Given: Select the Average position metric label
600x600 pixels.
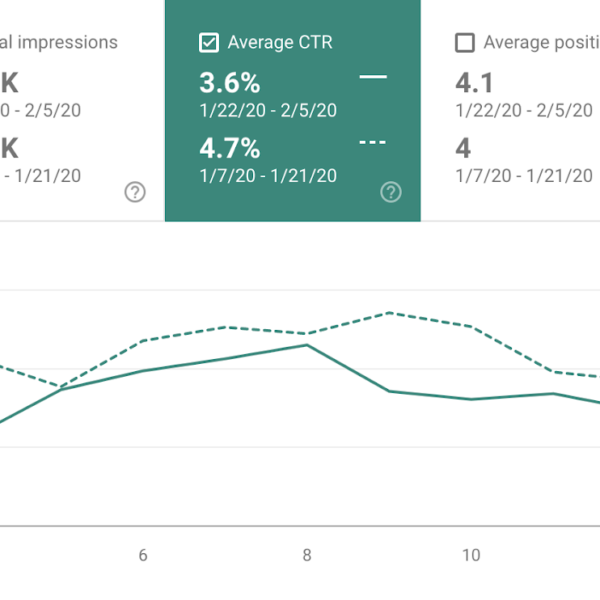Looking at the screenshot, I should click(x=541, y=42).
